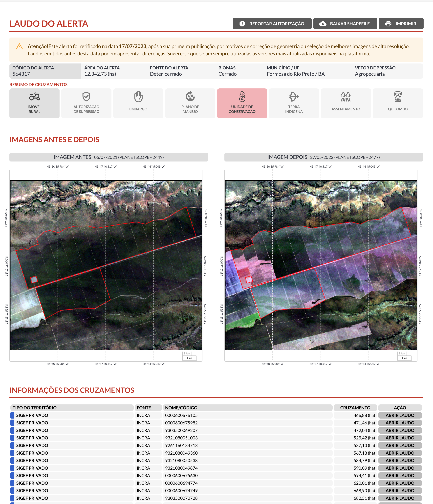Click Reportar Autorização button
The width and height of the screenshot is (433, 504).
pos(272,24)
